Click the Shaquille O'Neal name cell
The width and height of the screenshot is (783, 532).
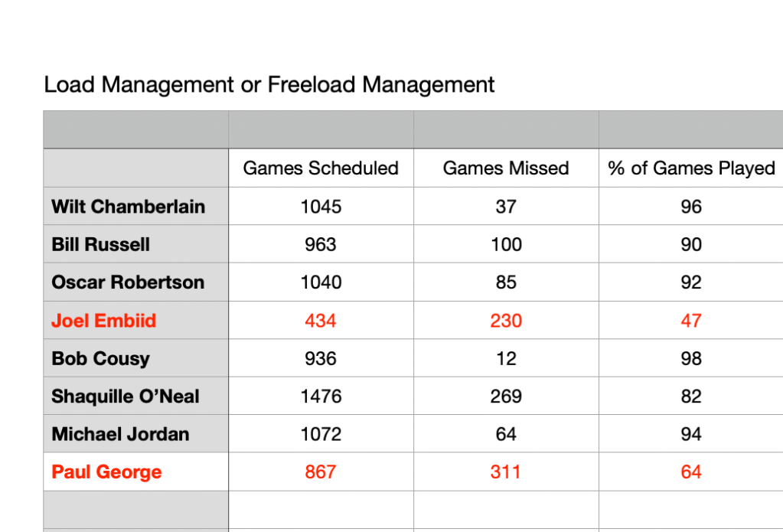126,397
